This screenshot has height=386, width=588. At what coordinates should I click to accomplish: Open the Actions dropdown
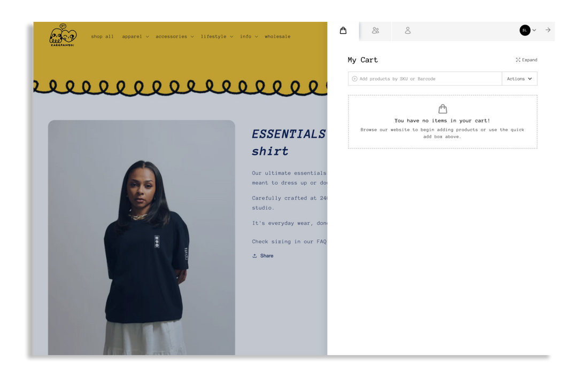click(519, 79)
